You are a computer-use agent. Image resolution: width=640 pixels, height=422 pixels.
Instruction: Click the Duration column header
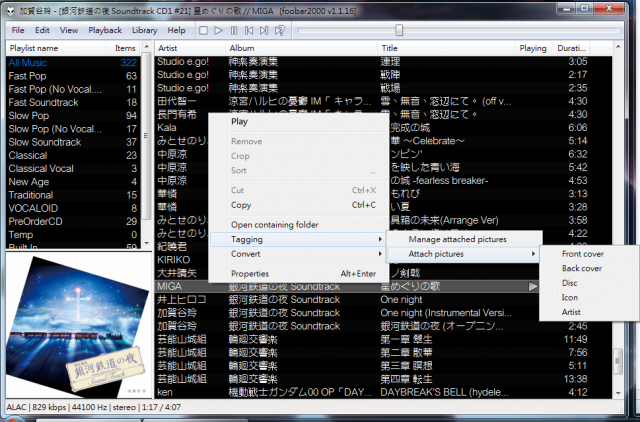pyautogui.click(x=571, y=48)
